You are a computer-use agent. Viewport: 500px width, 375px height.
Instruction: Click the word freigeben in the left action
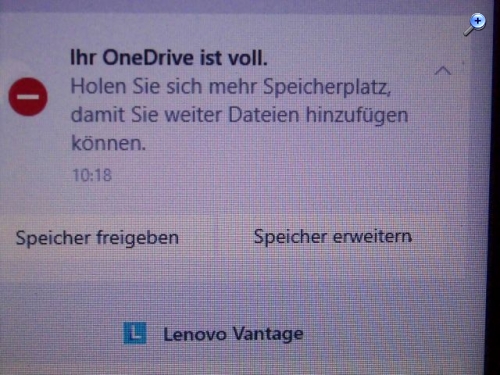point(138,238)
